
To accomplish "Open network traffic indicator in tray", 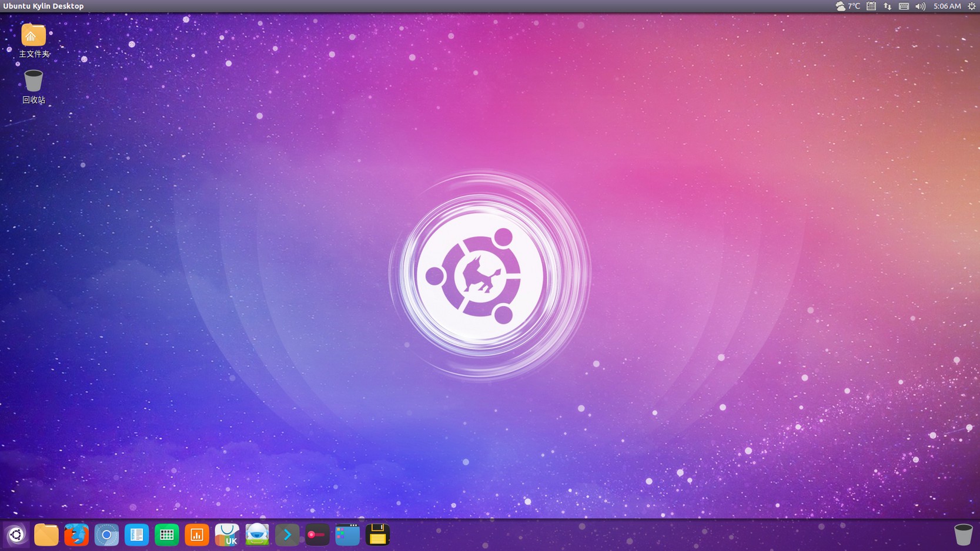I will (887, 6).
